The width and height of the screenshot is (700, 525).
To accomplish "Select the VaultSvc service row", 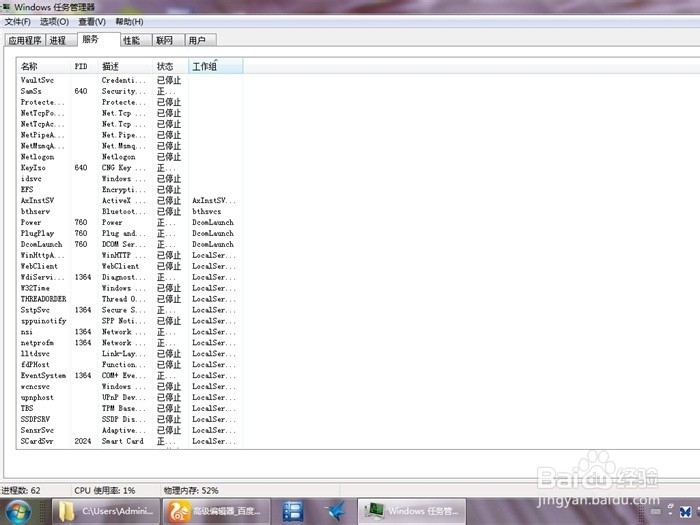I will (130, 80).
